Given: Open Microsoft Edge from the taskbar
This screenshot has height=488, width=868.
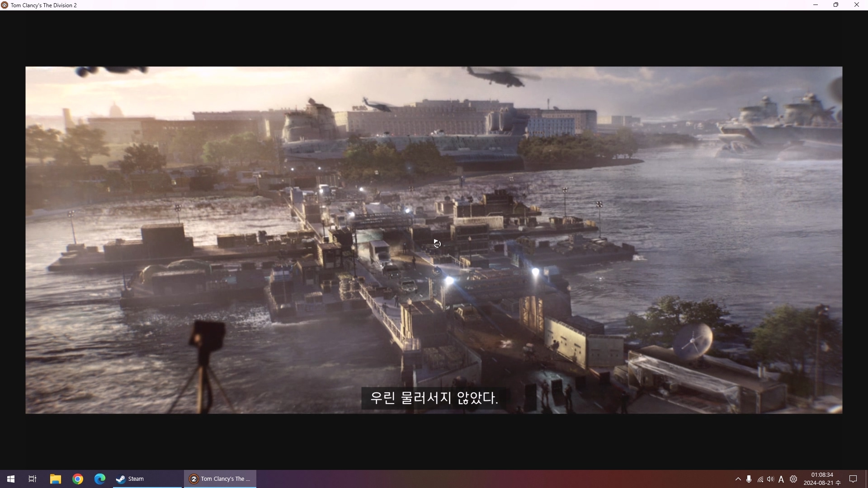Looking at the screenshot, I should coord(100,479).
